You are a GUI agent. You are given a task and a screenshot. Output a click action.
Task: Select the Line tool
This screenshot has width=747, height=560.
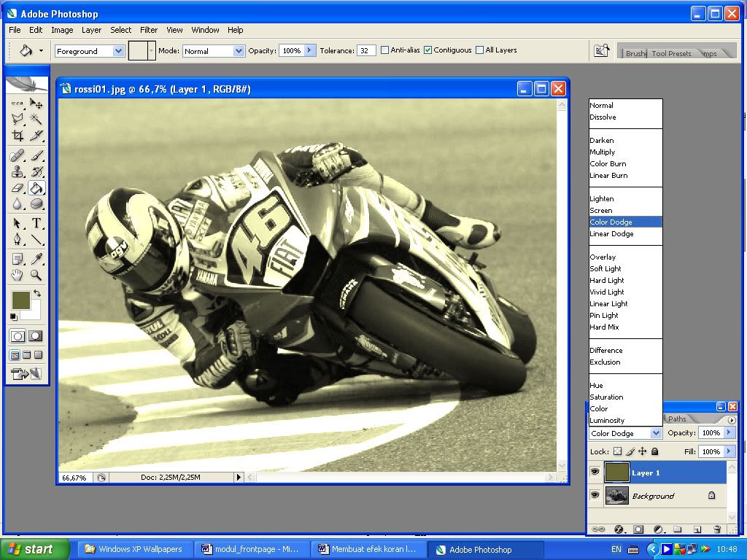pos(36,239)
